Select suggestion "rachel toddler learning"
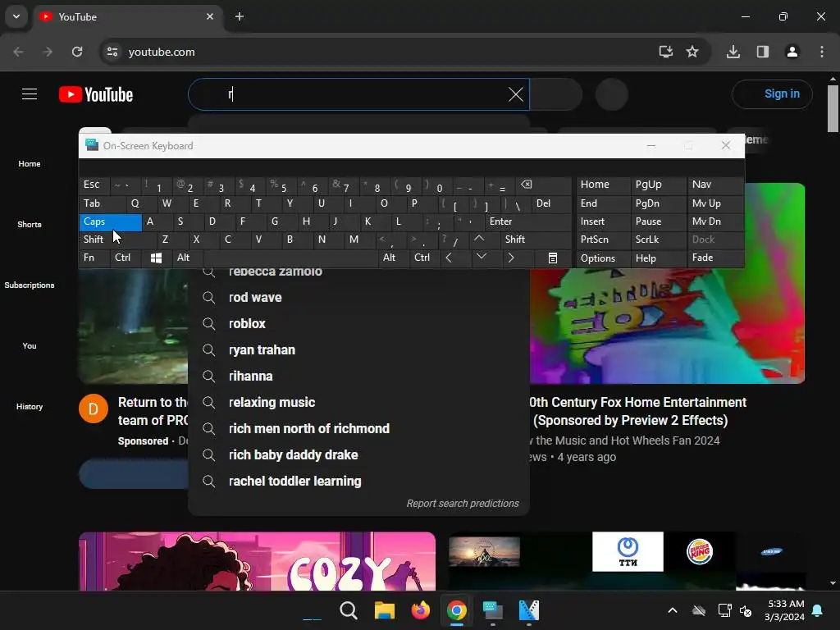This screenshot has width=840, height=630. 358,481
